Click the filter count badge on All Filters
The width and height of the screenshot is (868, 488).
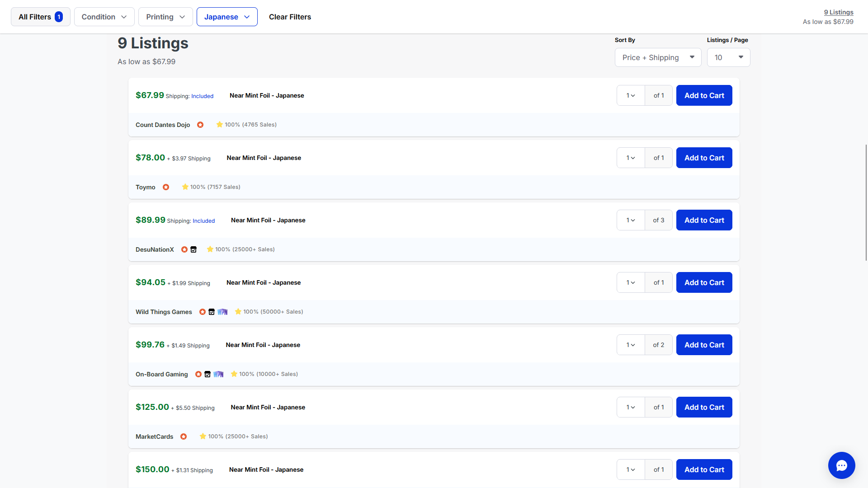click(59, 17)
